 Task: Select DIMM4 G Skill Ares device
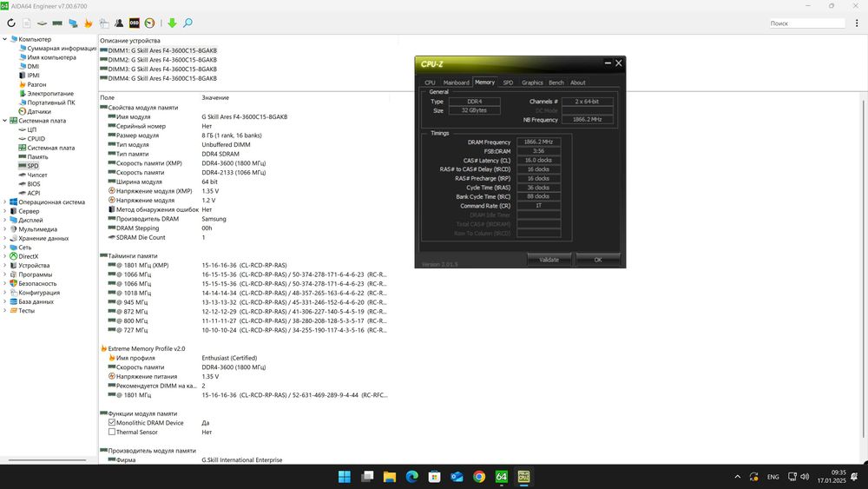[158, 79]
